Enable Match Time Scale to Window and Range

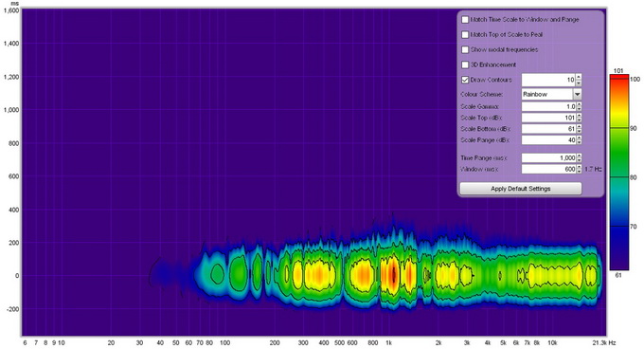click(x=465, y=19)
